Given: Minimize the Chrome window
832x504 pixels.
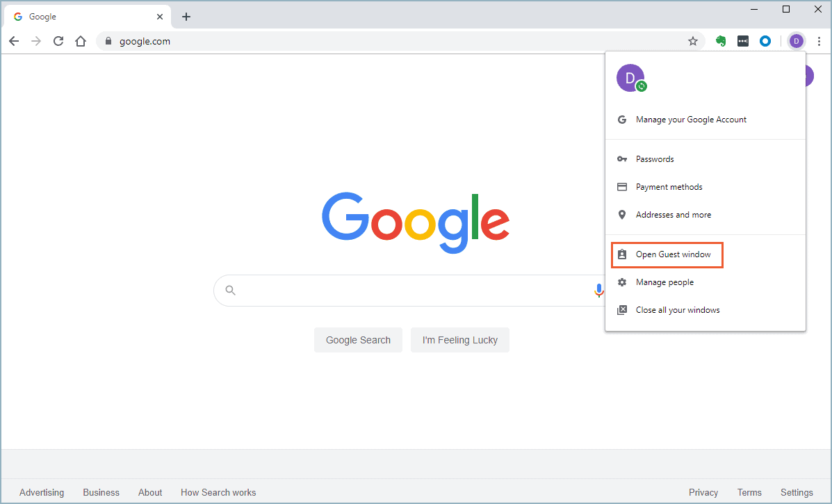Looking at the screenshot, I should point(755,10).
